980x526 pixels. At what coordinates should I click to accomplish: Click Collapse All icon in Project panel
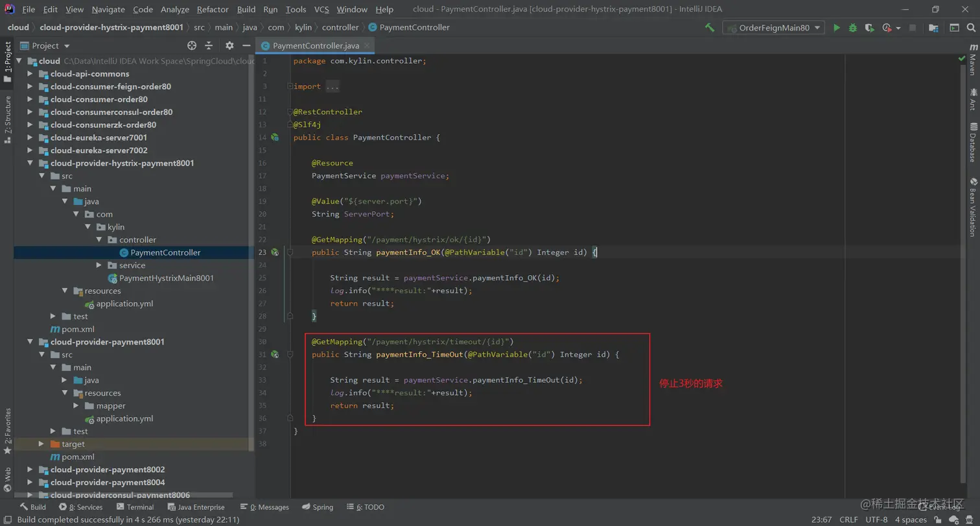(209, 45)
